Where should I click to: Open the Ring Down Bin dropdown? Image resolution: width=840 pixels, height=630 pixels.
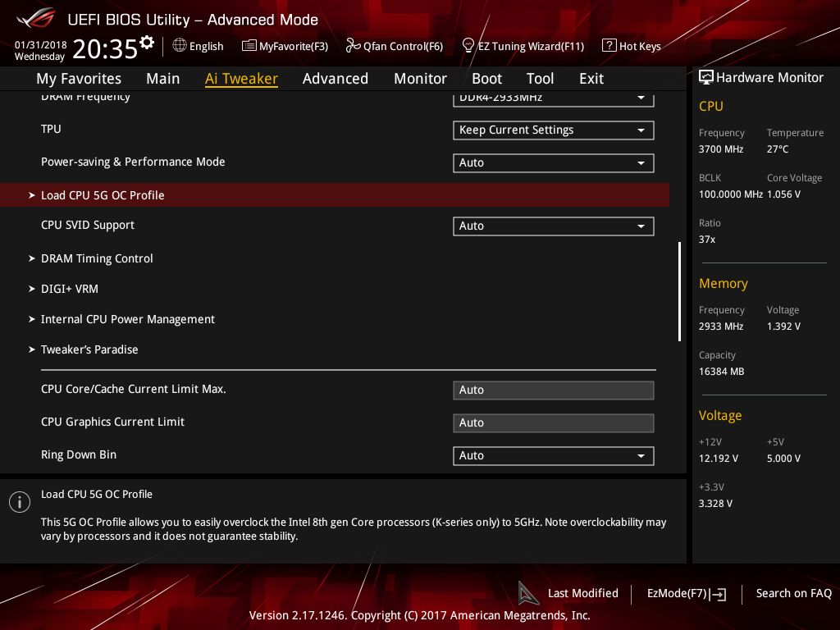coord(553,455)
